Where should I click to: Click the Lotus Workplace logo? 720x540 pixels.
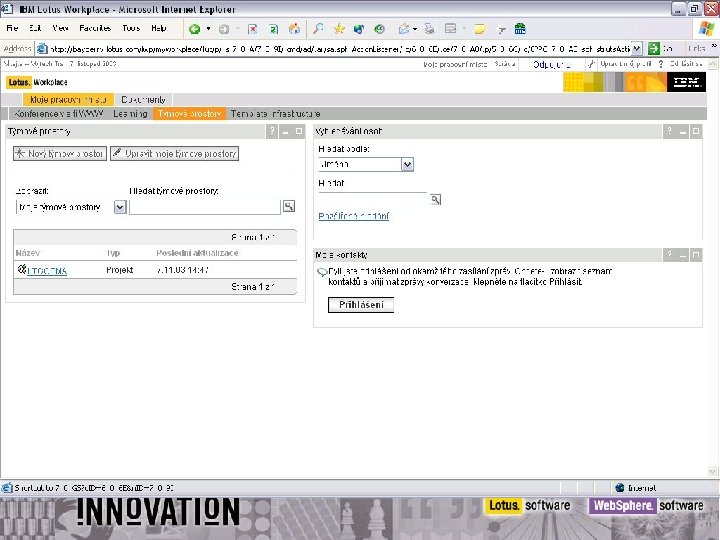[x=37, y=83]
